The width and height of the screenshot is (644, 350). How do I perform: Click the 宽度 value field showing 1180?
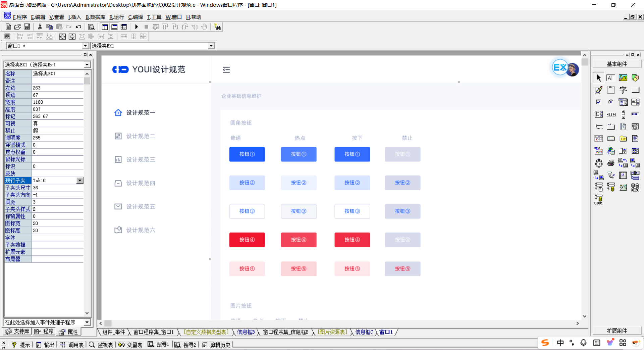click(x=57, y=102)
